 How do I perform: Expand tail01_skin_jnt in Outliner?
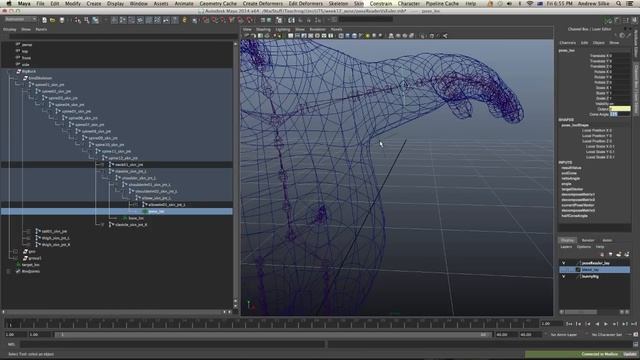[x=28, y=231]
